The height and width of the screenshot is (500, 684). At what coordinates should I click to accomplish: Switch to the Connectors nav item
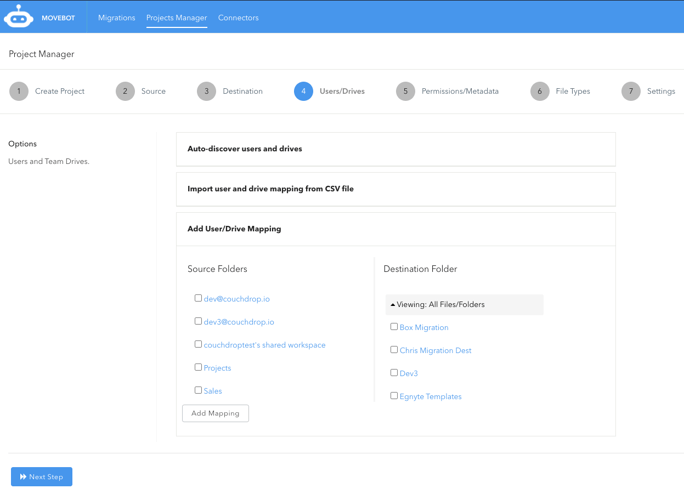pos(238,18)
